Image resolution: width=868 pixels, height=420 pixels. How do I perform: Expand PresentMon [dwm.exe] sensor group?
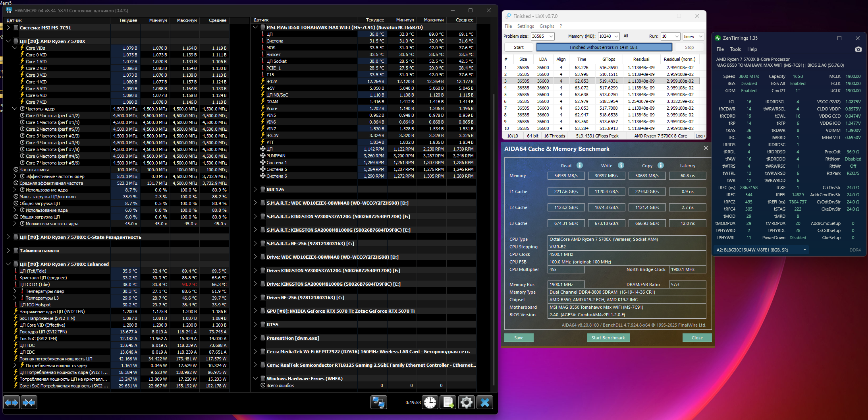point(255,338)
